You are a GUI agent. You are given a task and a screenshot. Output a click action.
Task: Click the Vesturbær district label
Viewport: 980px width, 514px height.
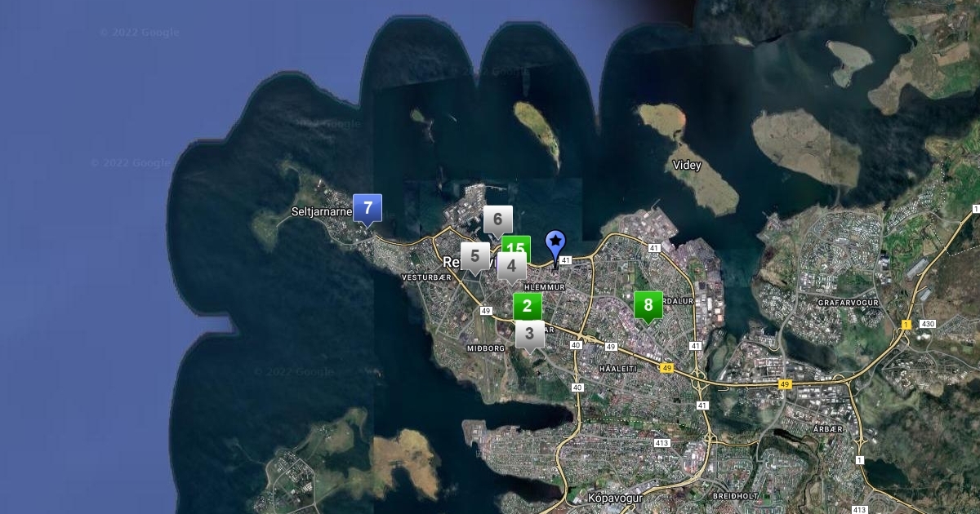tap(426, 277)
